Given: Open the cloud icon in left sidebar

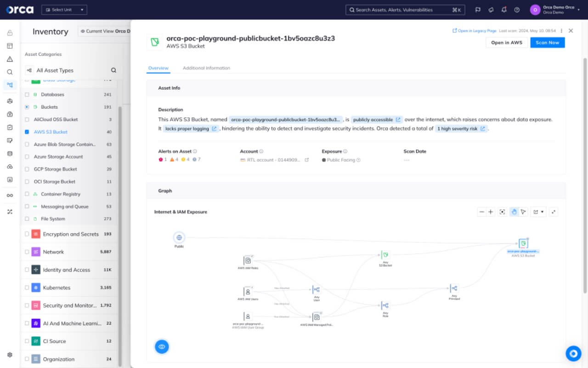Looking at the screenshot, I should pyautogui.click(x=10, y=167).
